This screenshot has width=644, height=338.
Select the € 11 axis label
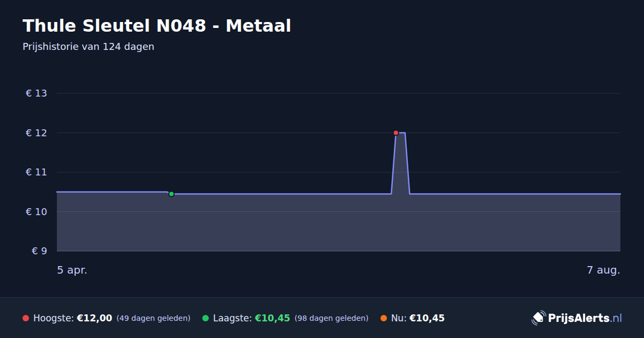tap(36, 172)
